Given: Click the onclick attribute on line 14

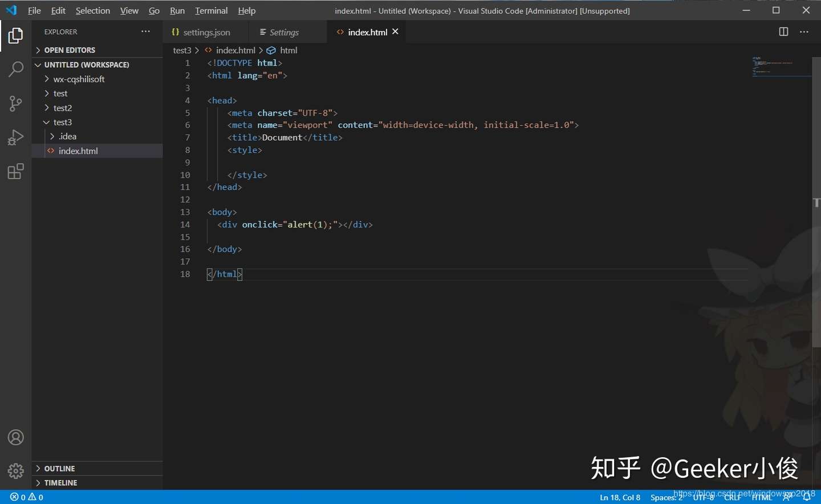Looking at the screenshot, I should (x=260, y=225).
